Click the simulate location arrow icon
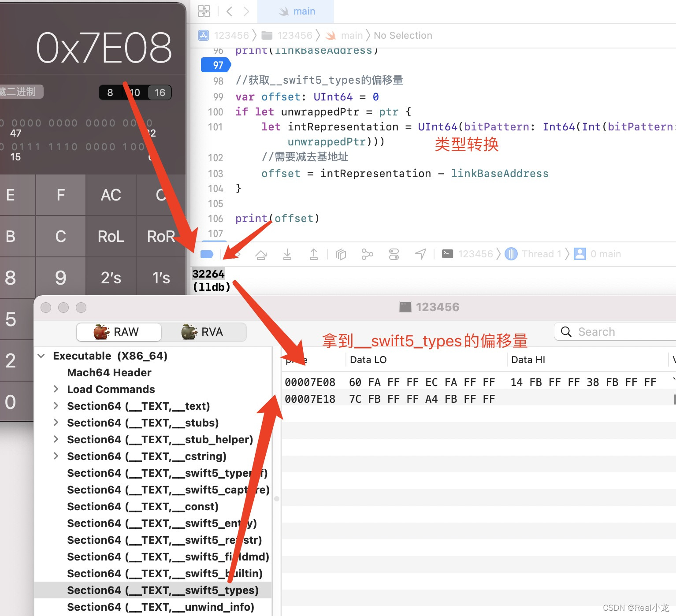The width and height of the screenshot is (676, 616). point(421,254)
